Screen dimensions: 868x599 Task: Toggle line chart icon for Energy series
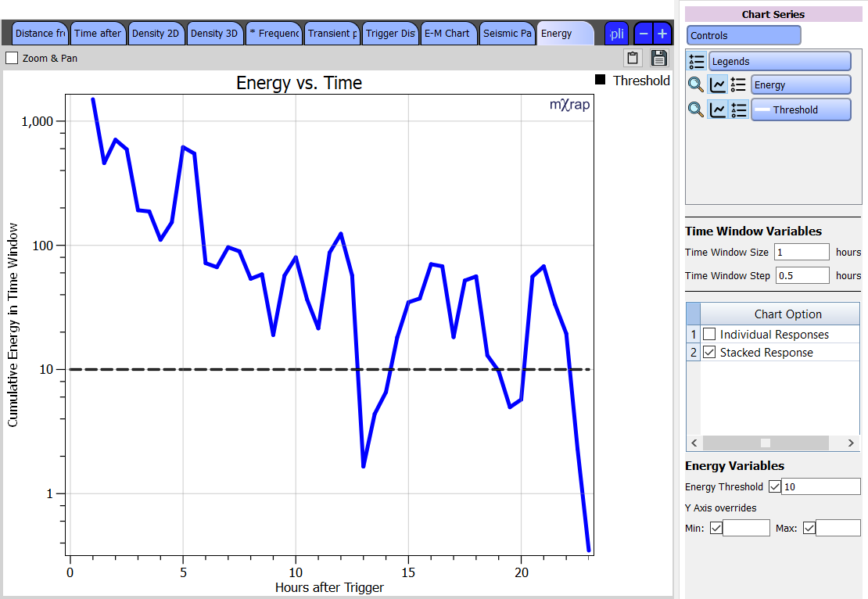[717, 85]
